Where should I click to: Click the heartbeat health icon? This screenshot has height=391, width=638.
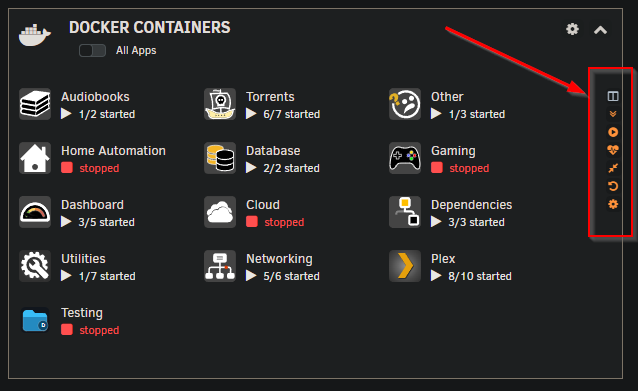click(x=613, y=150)
